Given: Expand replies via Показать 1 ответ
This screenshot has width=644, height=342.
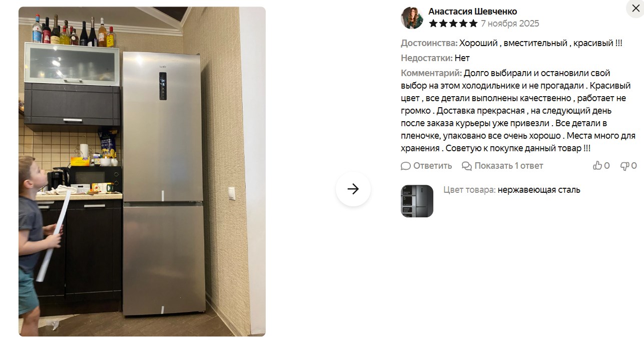Looking at the screenshot, I should 508,166.
